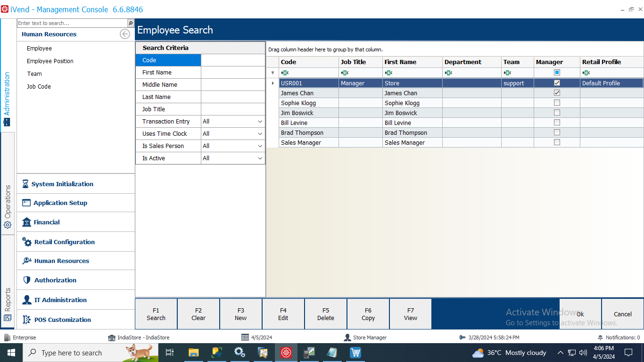Click the Financial section icon
This screenshot has width=644, height=362.
point(26,222)
